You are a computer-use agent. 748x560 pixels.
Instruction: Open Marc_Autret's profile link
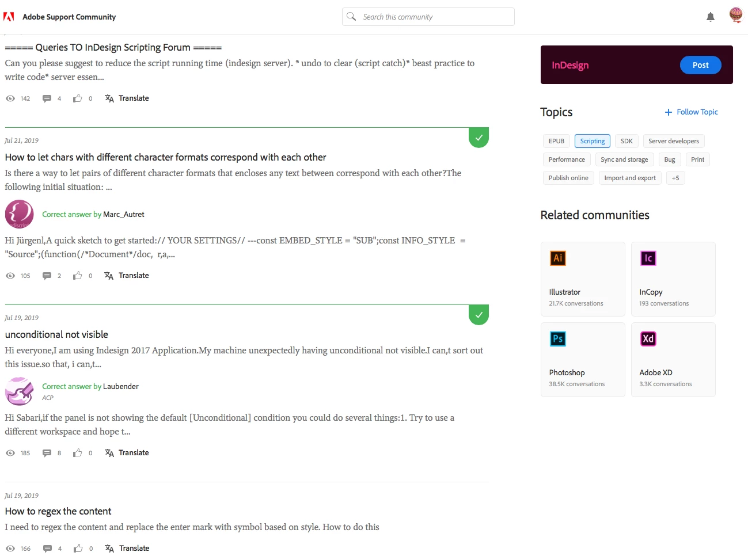pyautogui.click(x=124, y=214)
